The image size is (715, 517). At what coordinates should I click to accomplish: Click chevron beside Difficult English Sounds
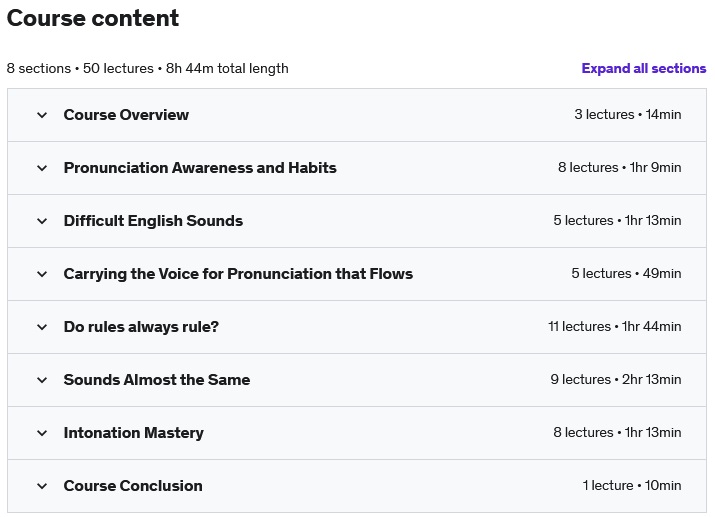[x=42, y=221]
